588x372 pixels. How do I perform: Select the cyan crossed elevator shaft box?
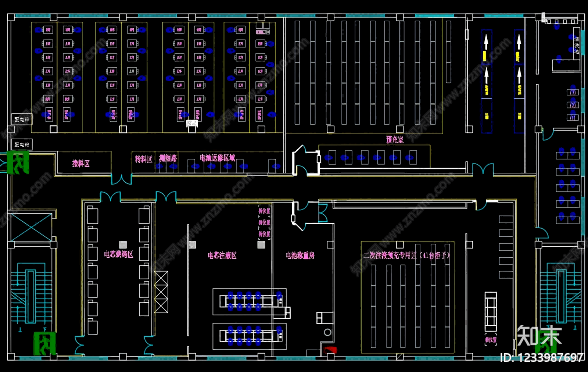(x=31, y=228)
